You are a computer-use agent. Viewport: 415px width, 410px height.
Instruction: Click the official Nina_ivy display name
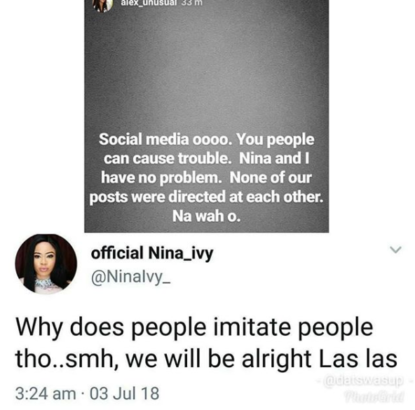click(152, 253)
